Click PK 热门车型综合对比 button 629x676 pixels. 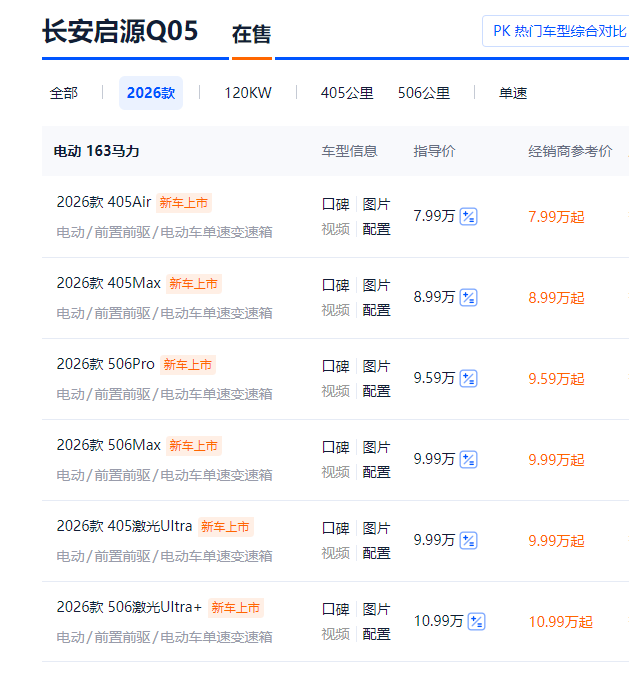(558, 31)
